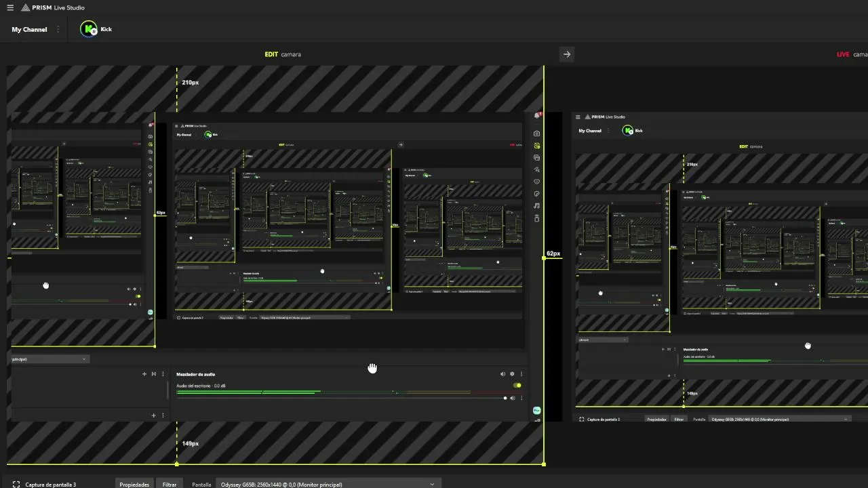Click the teal Plus badge at sidebar bottom

(536, 410)
